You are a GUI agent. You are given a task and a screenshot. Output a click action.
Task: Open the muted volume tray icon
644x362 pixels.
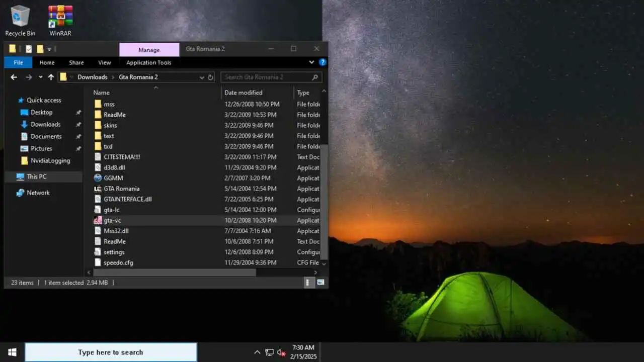(281, 352)
